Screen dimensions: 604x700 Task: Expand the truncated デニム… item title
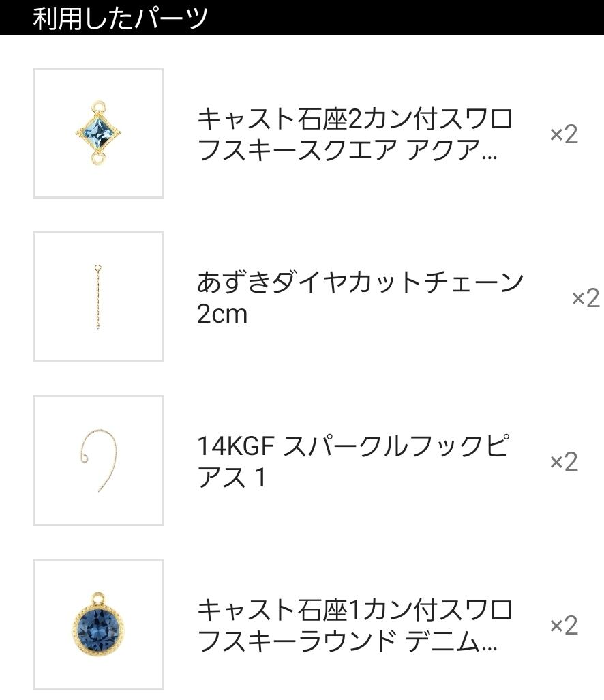(x=452, y=642)
